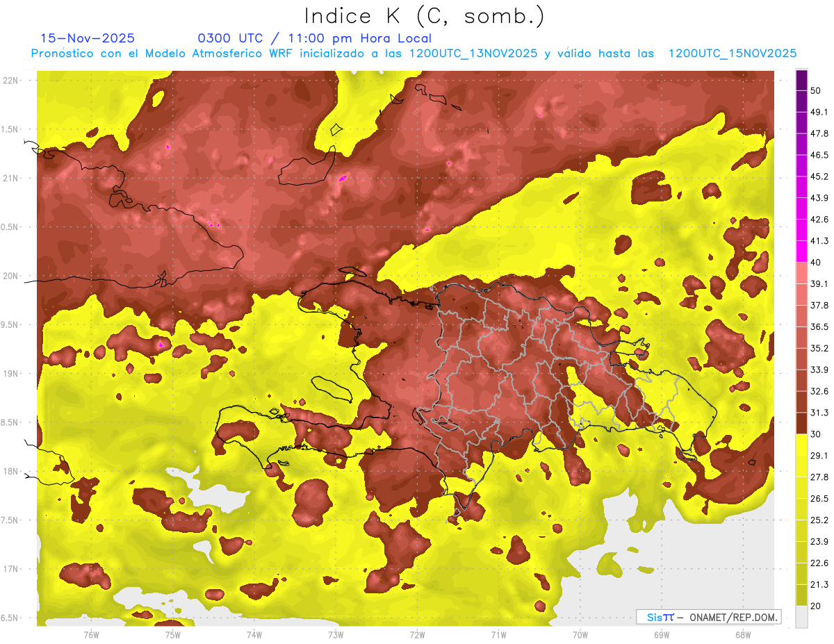Click the 'ONAMET/REP.DOM.' credit label
Image resolution: width=834 pixels, height=644 pixels.
pyautogui.click(x=733, y=617)
